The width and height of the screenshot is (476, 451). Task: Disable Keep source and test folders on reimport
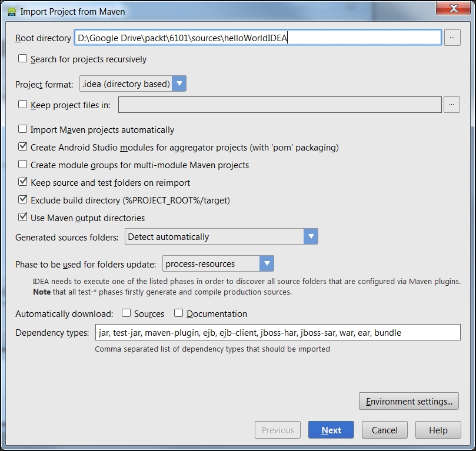tap(23, 182)
